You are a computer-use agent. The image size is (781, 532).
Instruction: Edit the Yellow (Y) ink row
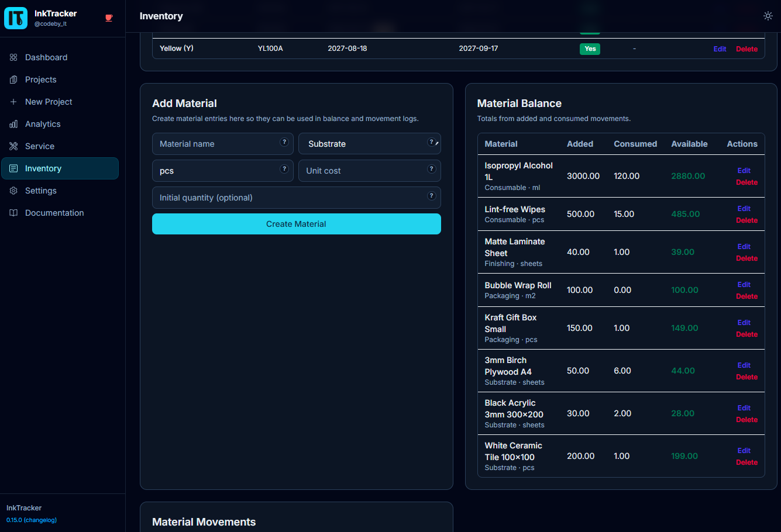tap(720, 49)
